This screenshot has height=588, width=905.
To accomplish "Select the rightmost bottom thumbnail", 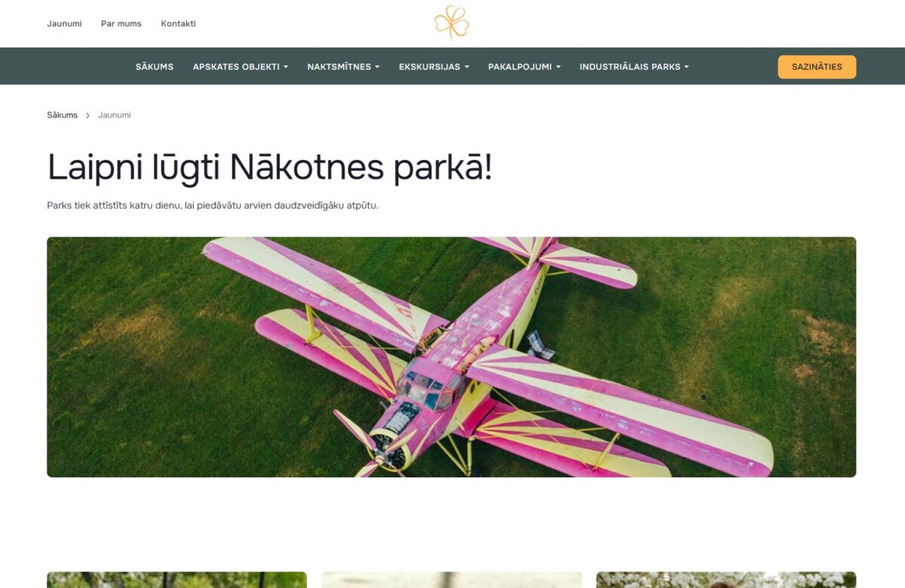I will tap(726, 580).
